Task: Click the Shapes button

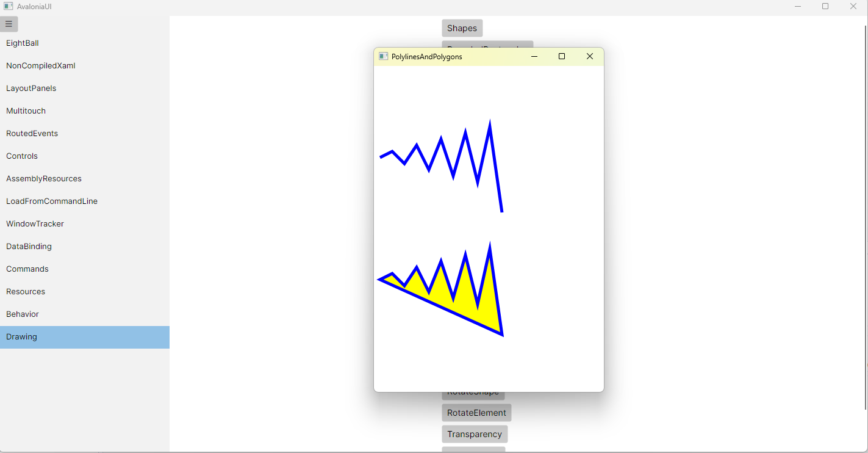Action: pyautogui.click(x=462, y=28)
